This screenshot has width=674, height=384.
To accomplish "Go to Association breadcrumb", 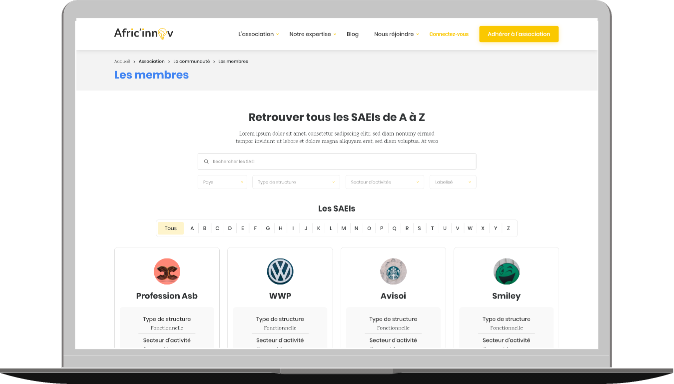I will point(151,61).
